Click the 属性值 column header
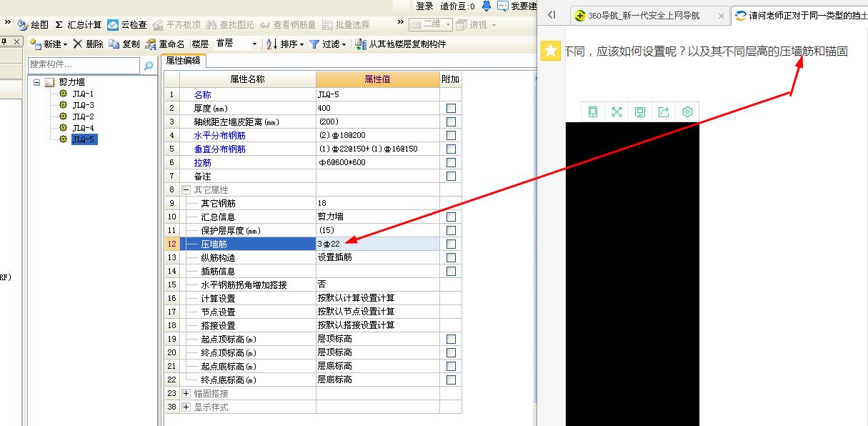Screen dimensions: 868x426 point(378,79)
